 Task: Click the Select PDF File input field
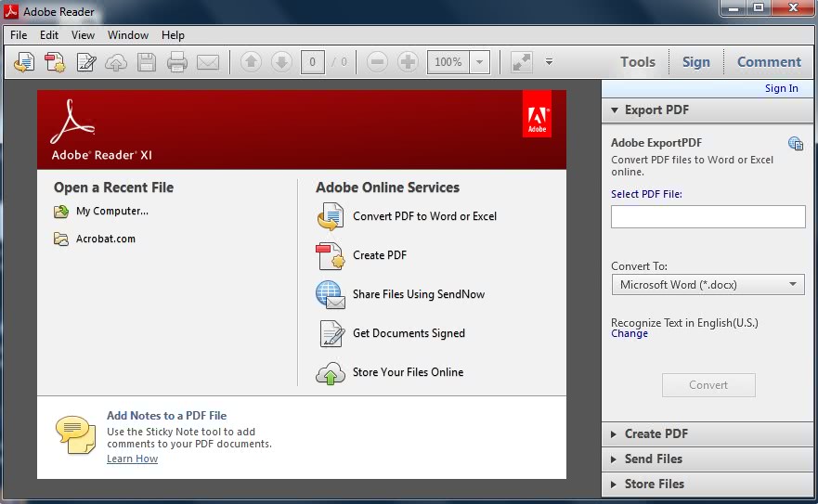tap(708, 216)
